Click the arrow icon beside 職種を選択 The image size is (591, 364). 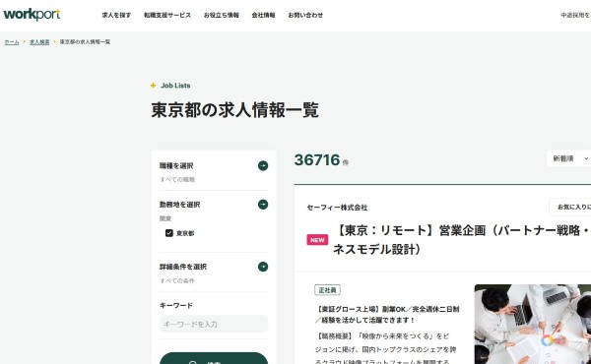(263, 165)
